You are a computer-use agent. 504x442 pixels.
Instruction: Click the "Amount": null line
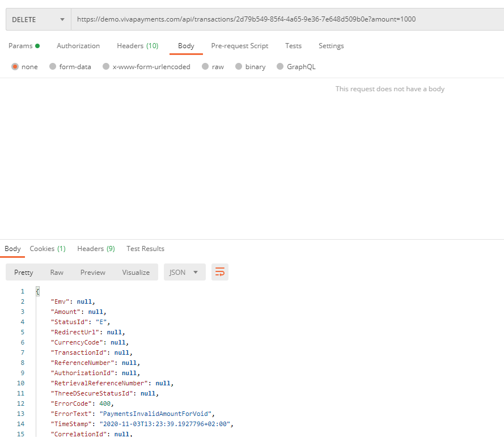tap(78, 312)
